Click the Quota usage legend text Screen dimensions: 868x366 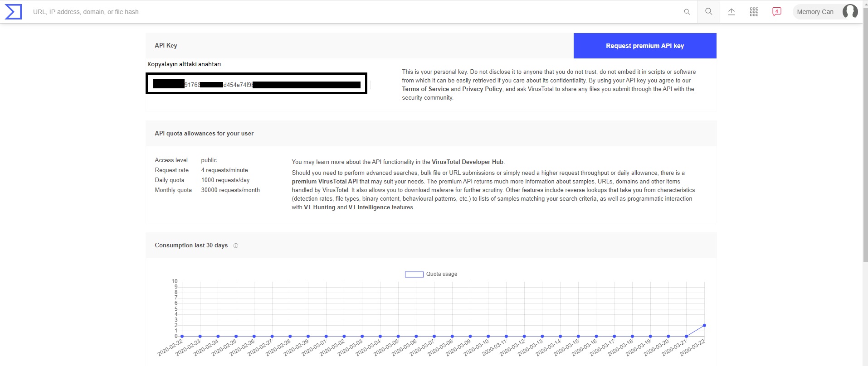442,274
